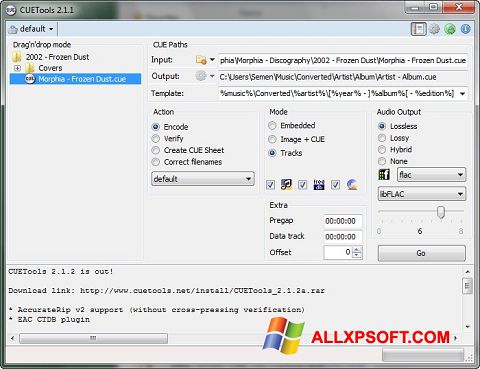Toggle the checkbox before CTDB icon
The width and height of the screenshot is (480, 369).
(x=336, y=185)
